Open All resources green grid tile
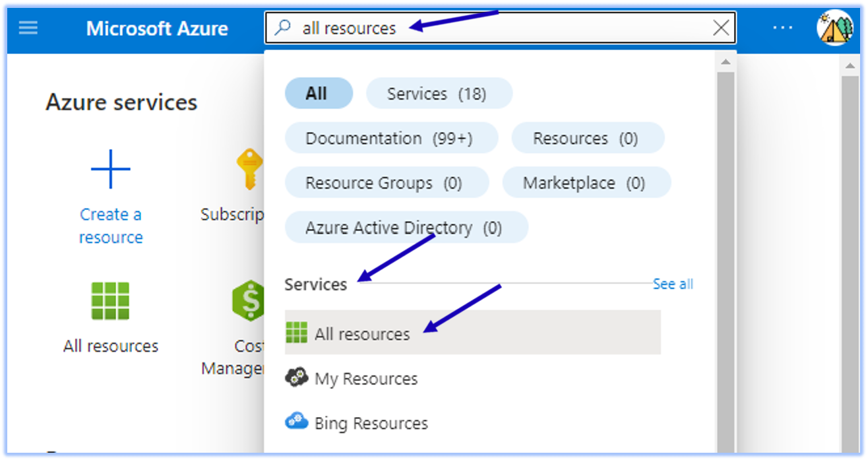The image size is (868, 460). coord(111,302)
